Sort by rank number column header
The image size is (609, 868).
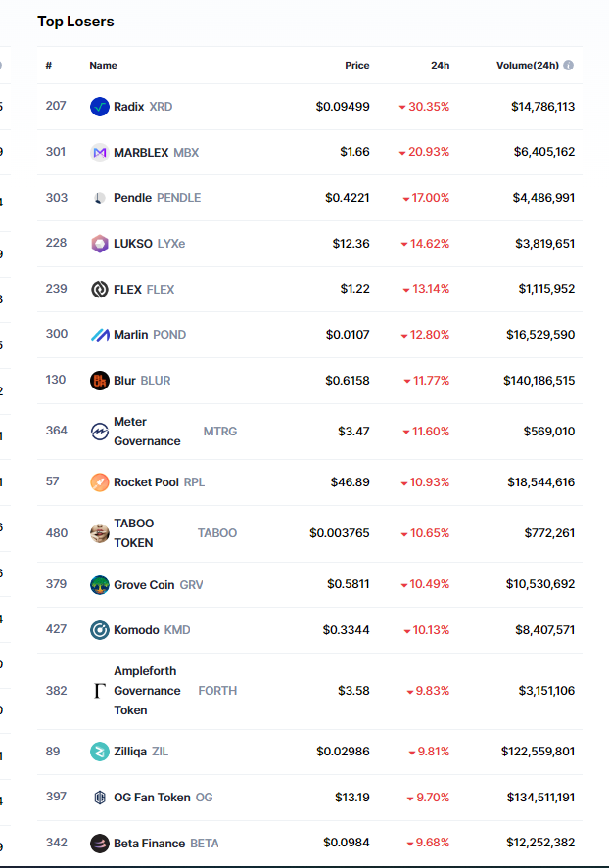pyautogui.click(x=49, y=66)
